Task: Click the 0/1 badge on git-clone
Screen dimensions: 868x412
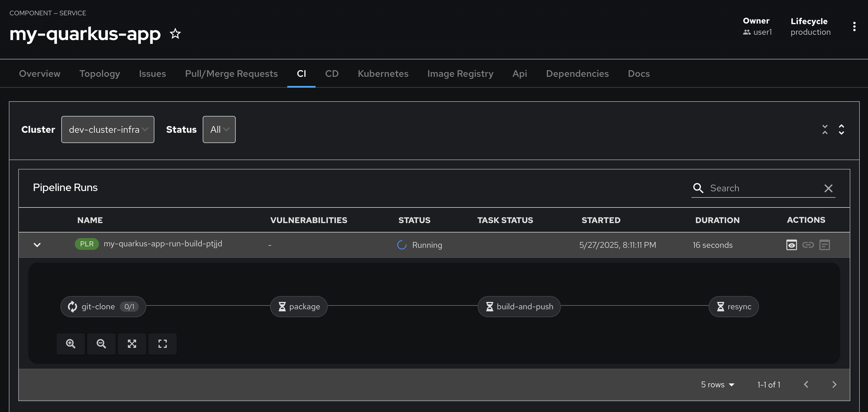Action: (129, 307)
